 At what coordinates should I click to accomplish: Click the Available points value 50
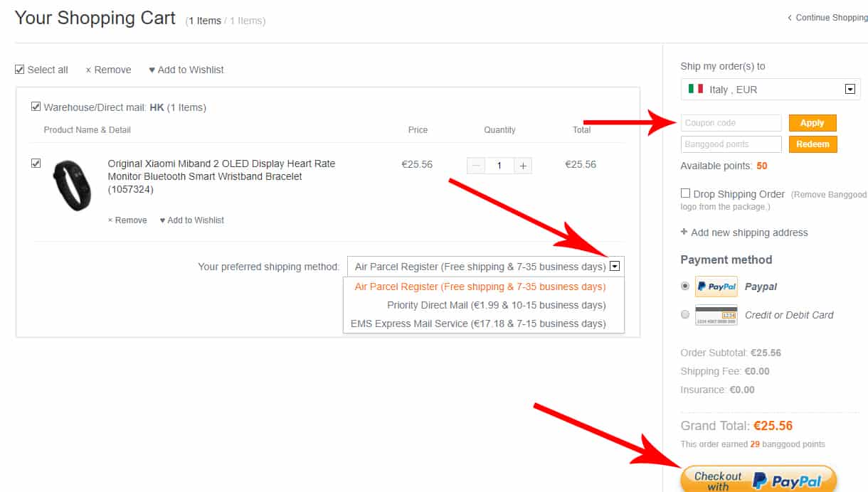[x=762, y=166]
